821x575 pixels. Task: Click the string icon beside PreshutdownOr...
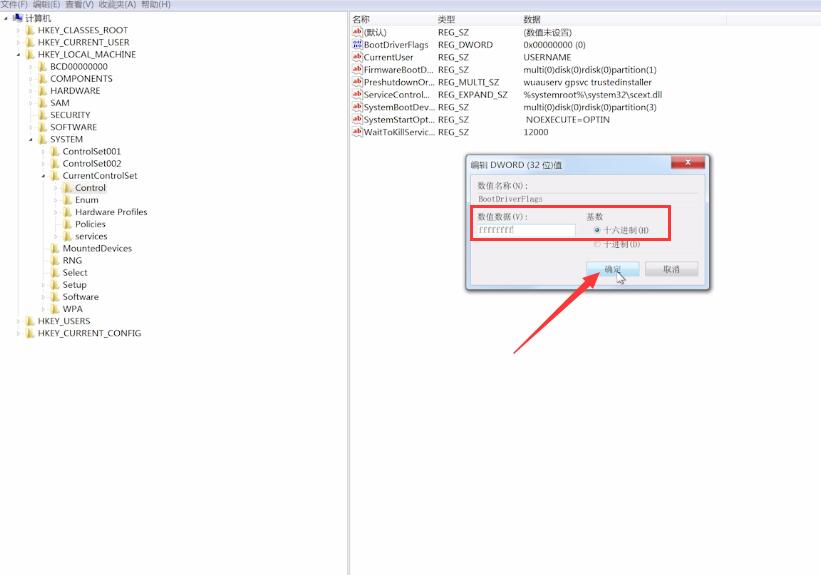(x=357, y=82)
